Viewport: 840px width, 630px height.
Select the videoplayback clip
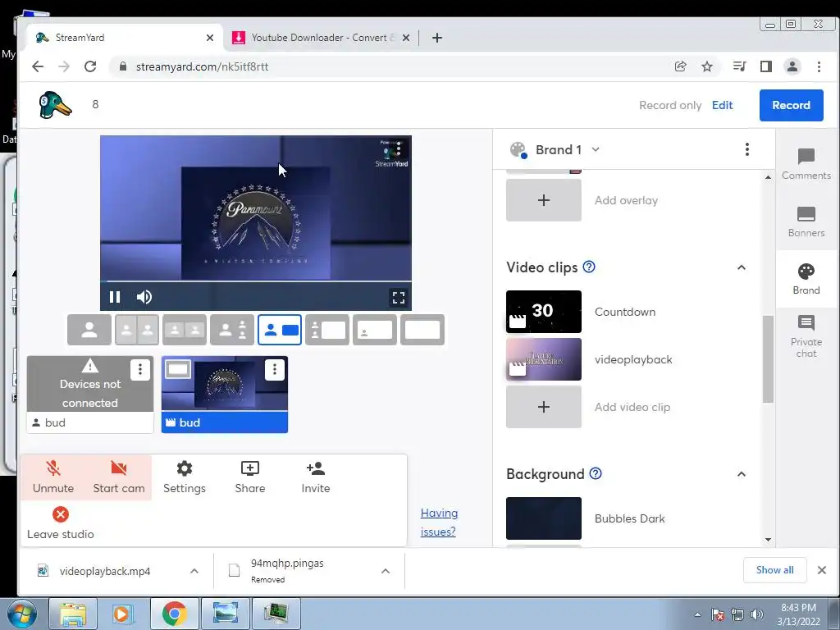pyautogui.click(x=544, y=359)
